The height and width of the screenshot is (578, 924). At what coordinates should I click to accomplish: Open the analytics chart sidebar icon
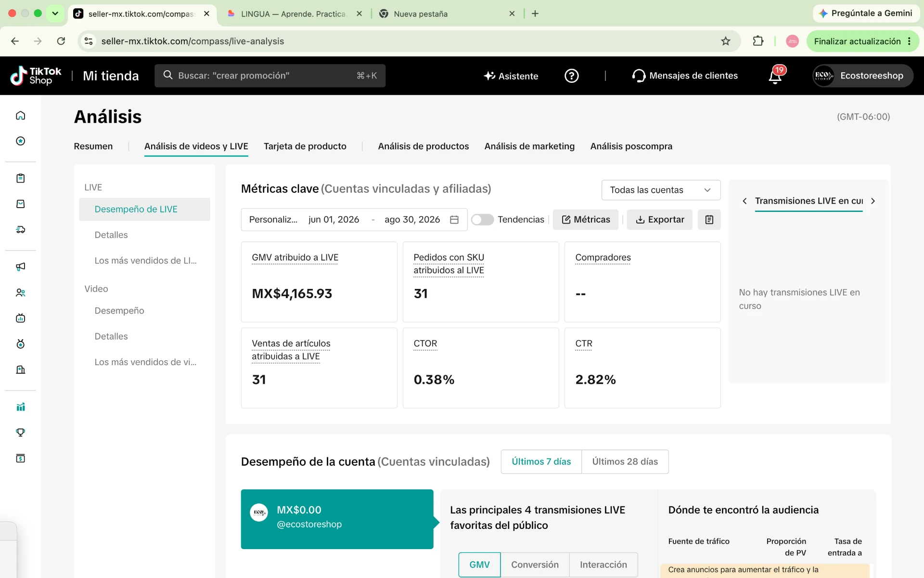pos(20,407)
